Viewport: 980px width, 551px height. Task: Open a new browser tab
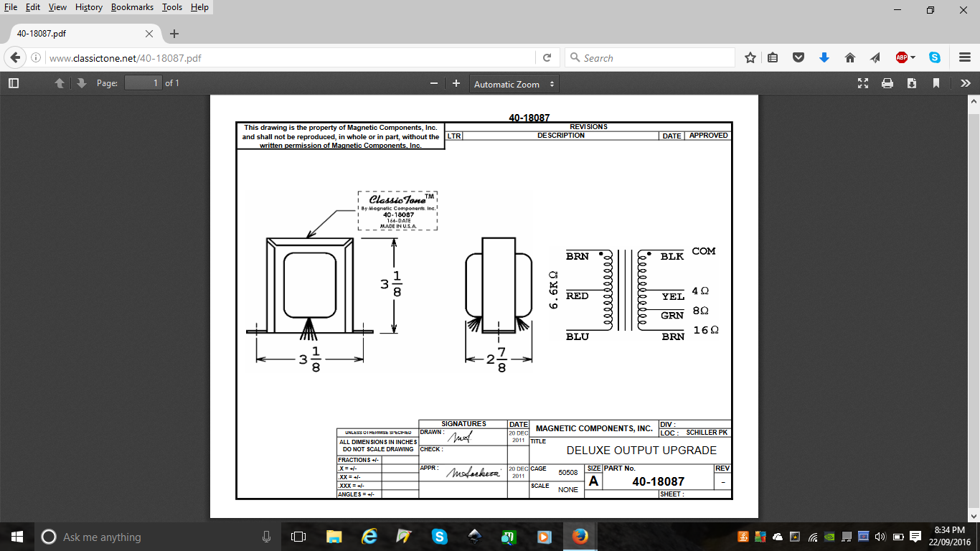pos(174,34)
